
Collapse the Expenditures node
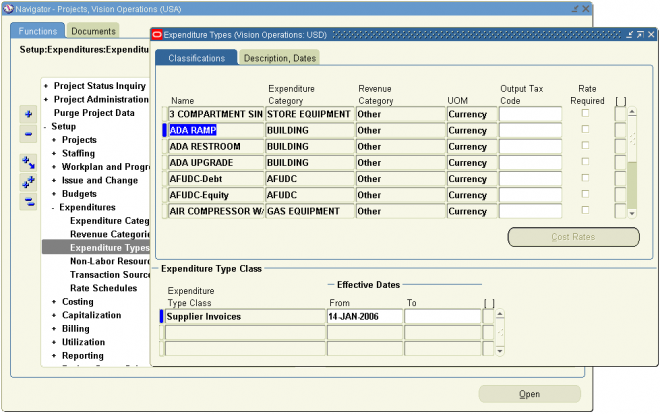click(x=53, y=207)
